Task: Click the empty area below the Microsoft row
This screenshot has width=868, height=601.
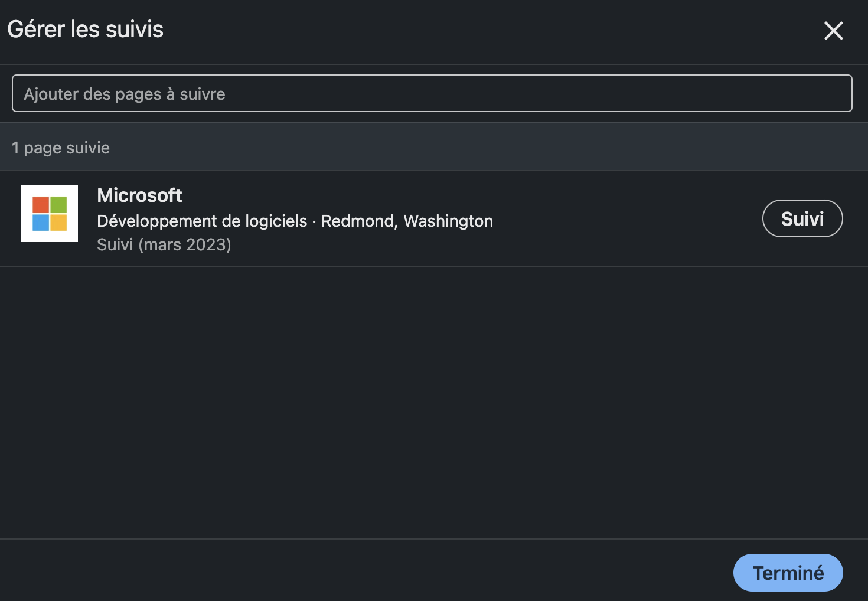Action: tap(433, 401)
